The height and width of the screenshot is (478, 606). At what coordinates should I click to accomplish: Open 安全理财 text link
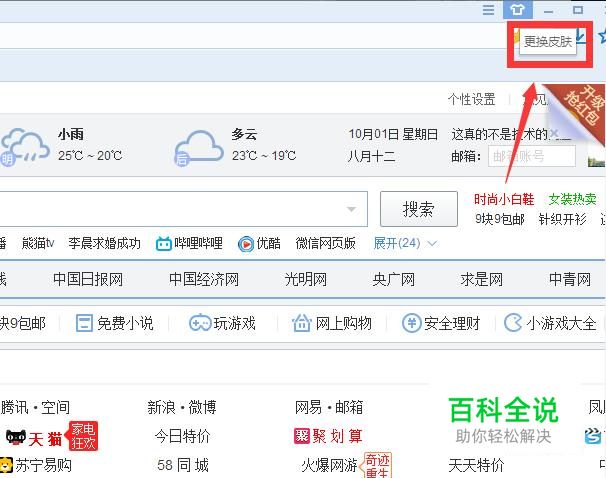point(452,323)
